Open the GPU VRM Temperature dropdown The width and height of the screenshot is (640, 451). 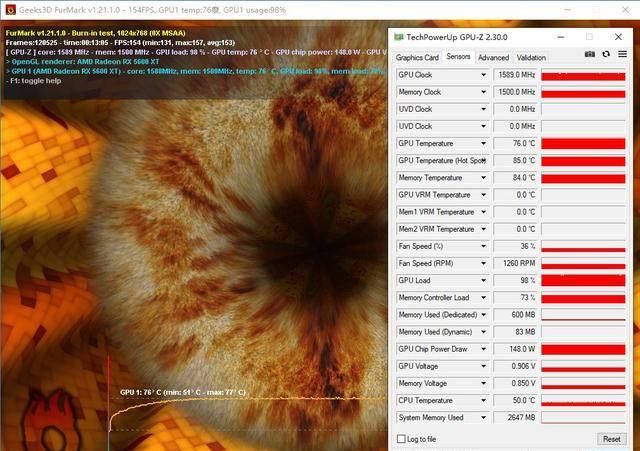click(x=484, y=195)
